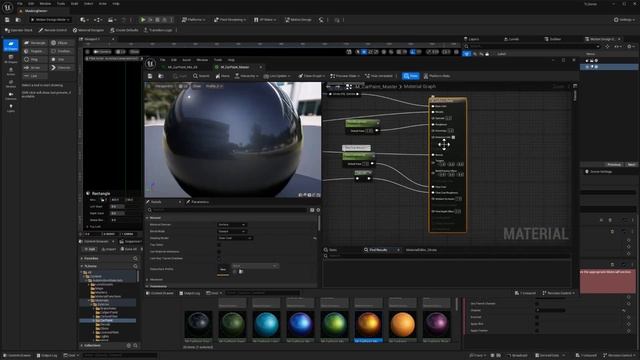Click Platform Stats in Material Editor
640x360 pixels.
(x=437, y=76)
